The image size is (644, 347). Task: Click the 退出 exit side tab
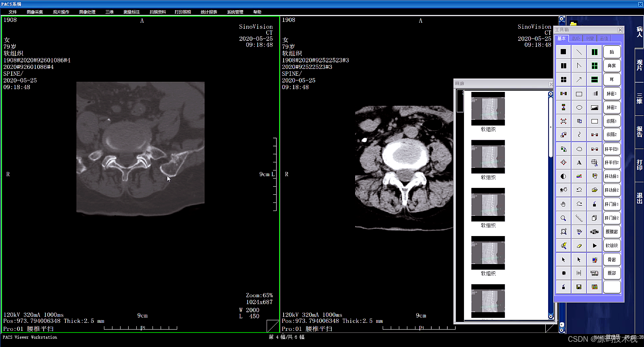click(640, 198)
